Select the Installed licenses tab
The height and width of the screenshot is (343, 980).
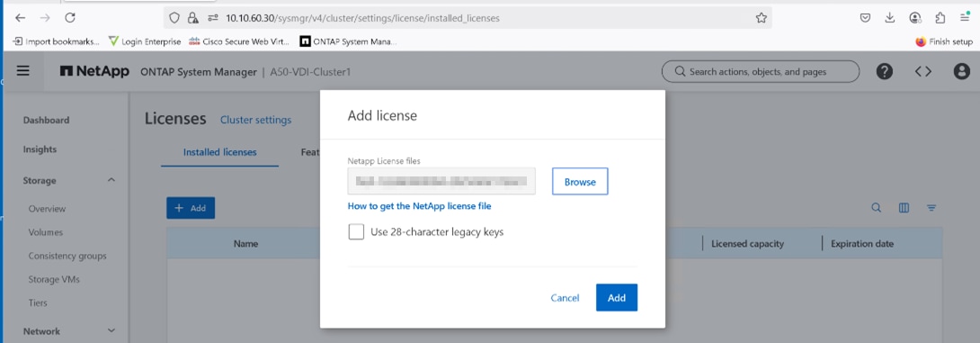tap(219, 152)
